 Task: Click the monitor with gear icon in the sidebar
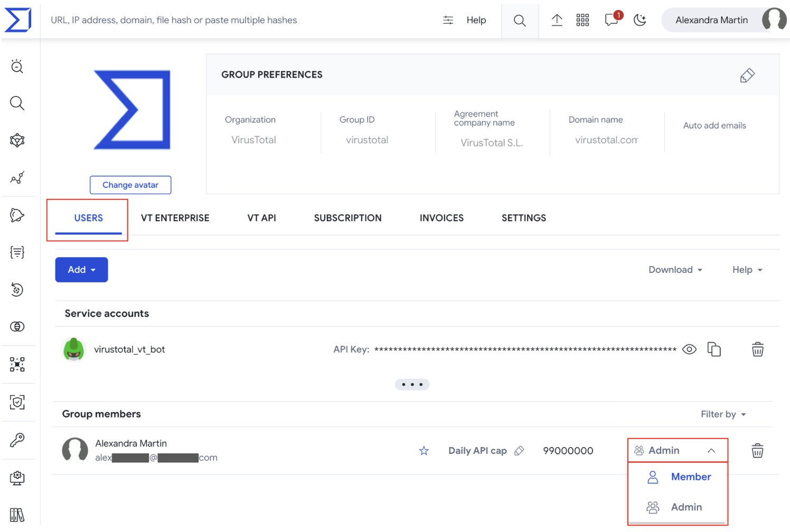[17, 478]
